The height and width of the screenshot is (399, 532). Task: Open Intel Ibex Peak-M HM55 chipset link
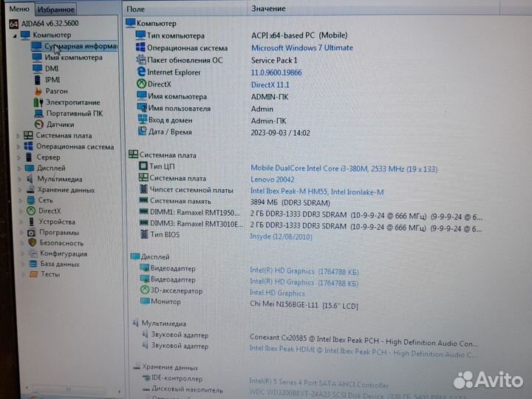click(317, 191)
